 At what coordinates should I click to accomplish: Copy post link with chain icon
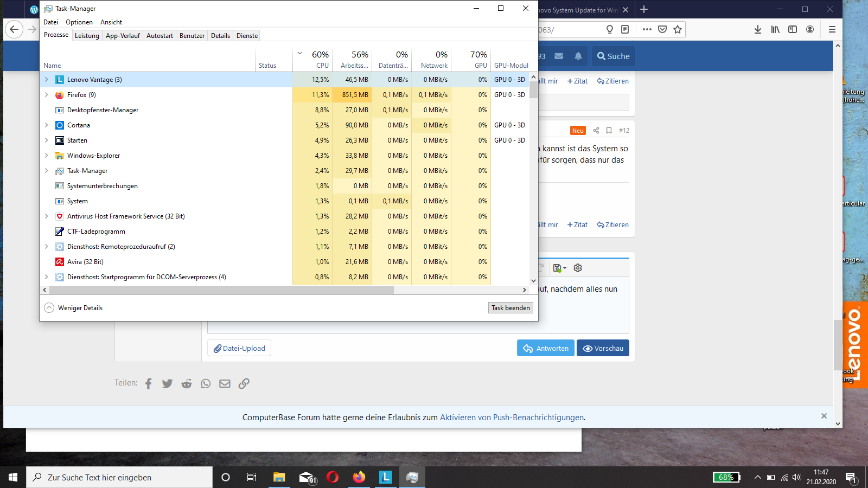[x=244, y=384]
